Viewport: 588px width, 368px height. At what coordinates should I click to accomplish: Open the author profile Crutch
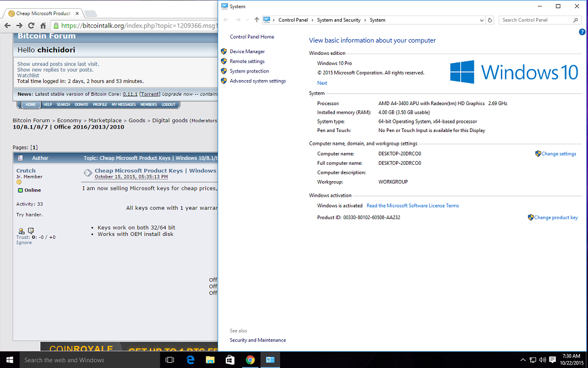26,171
